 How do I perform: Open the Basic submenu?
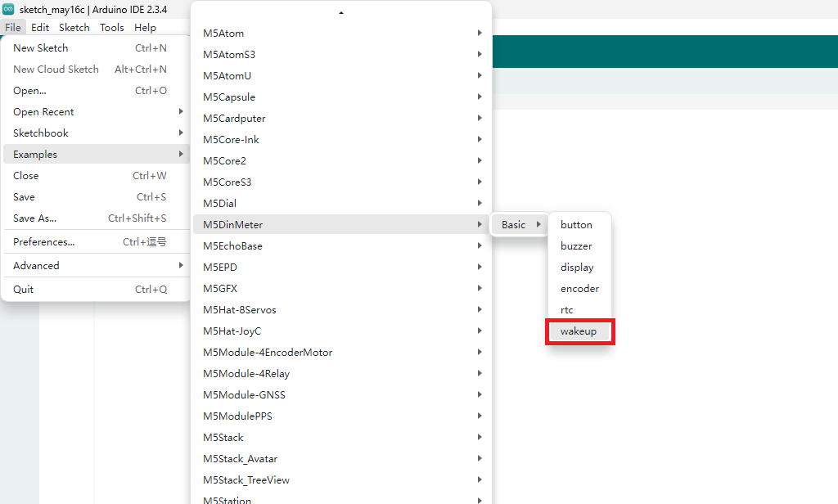(520, 224)
